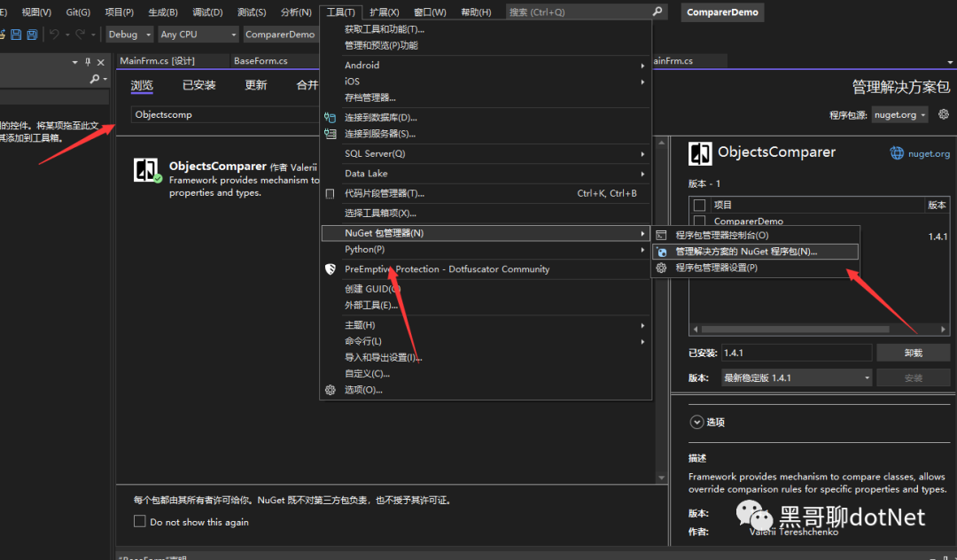Expand the 选项 options section
The image size is (957, 560).
tap(696, 422)
